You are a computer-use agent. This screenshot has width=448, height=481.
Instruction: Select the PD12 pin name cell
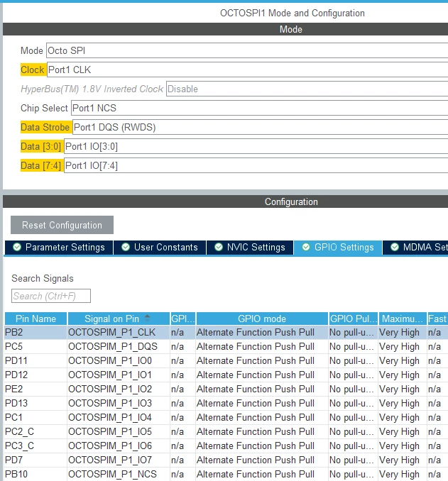point(35,375)
